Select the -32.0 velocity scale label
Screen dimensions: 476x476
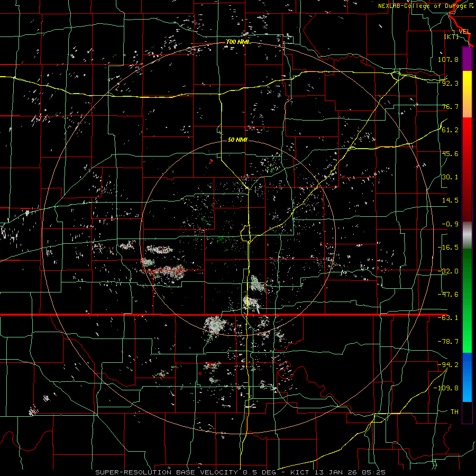(x=448, y=271)
